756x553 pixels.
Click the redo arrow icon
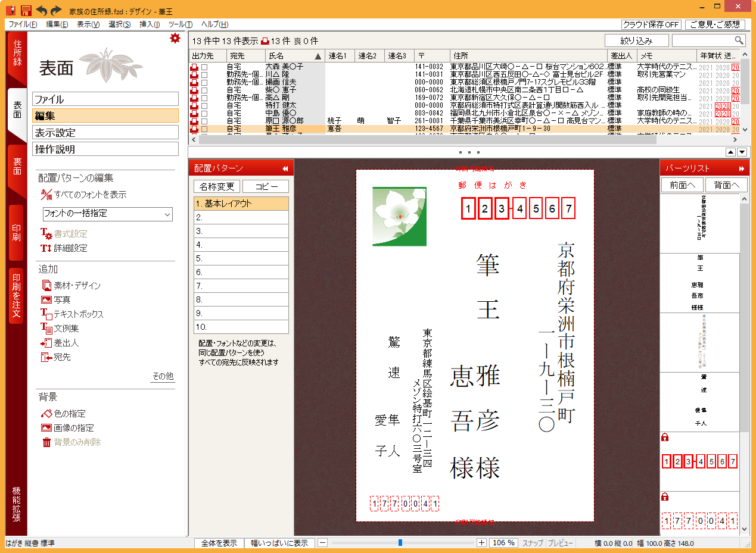[56, 10]
